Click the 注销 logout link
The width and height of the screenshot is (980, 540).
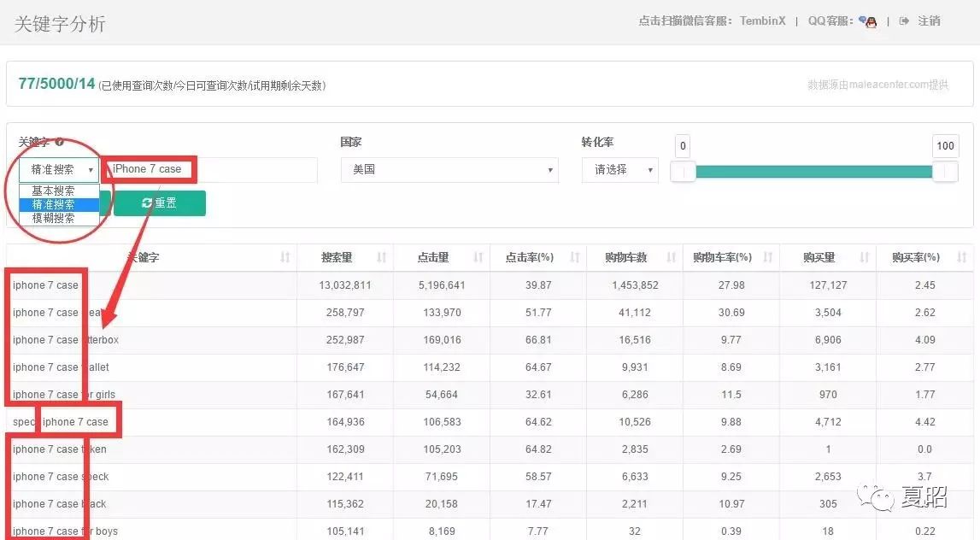click(929, 21)
